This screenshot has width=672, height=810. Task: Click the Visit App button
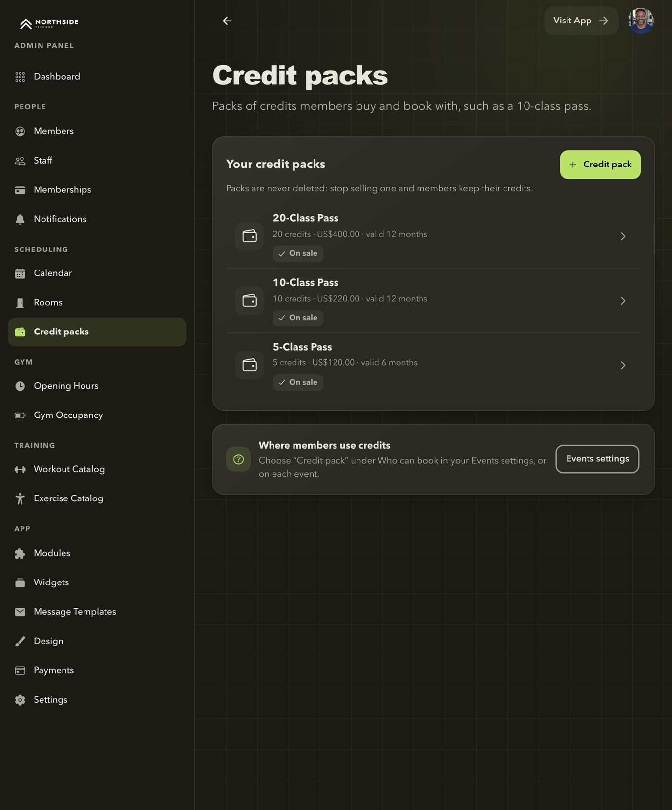[581, 21]
